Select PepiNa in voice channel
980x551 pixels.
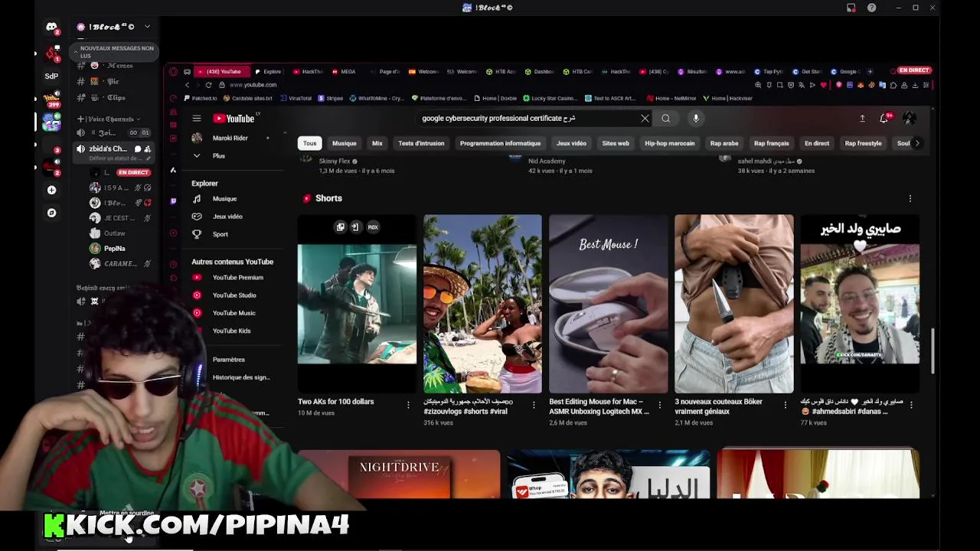115,249
